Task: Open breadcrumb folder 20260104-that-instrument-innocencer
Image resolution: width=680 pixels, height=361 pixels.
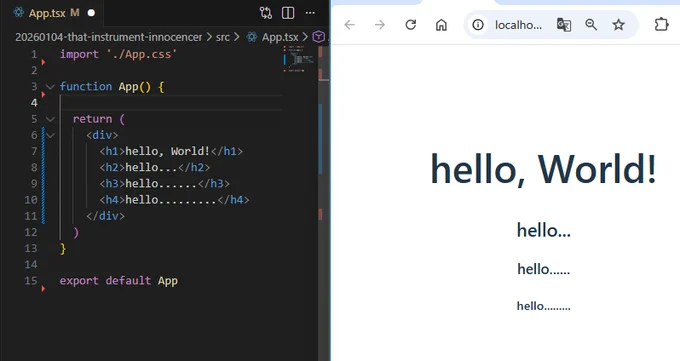Action: point(108,37)
